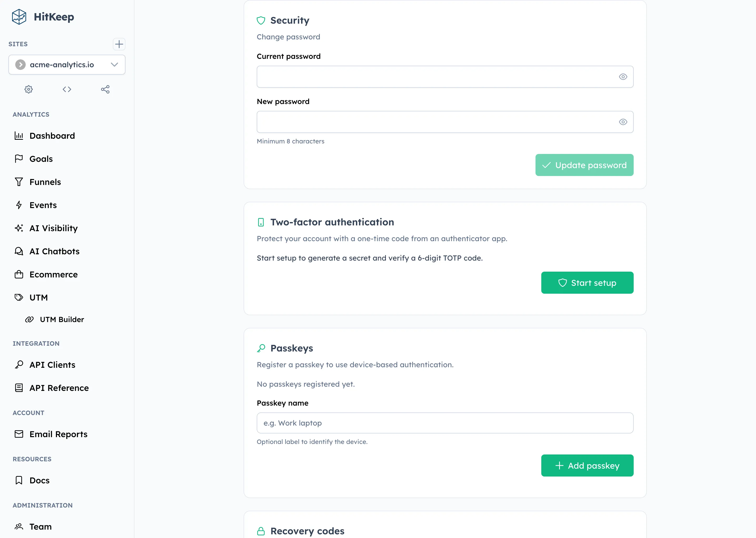The image size is (756, 538).
Task: Show the current password with the eye toggle
Action: tap(623, 76)
